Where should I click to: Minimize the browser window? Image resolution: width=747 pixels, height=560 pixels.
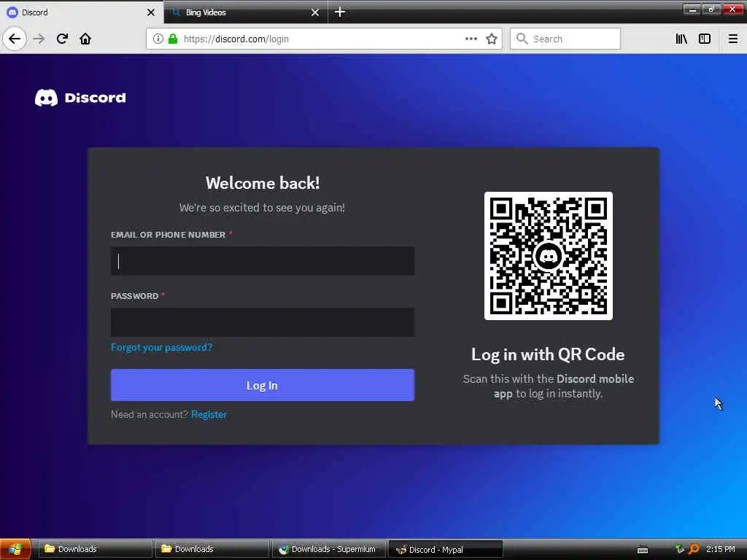(692, 9)
